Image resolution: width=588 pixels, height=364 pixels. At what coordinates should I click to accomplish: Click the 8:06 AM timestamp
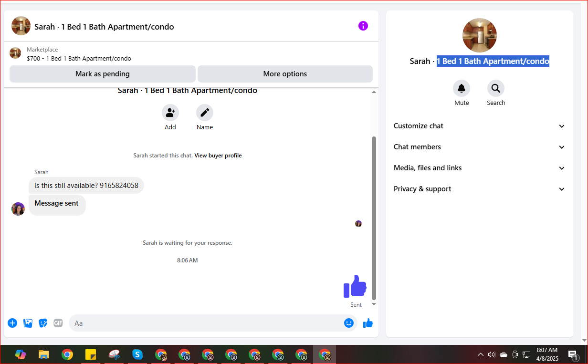point(188,260)
